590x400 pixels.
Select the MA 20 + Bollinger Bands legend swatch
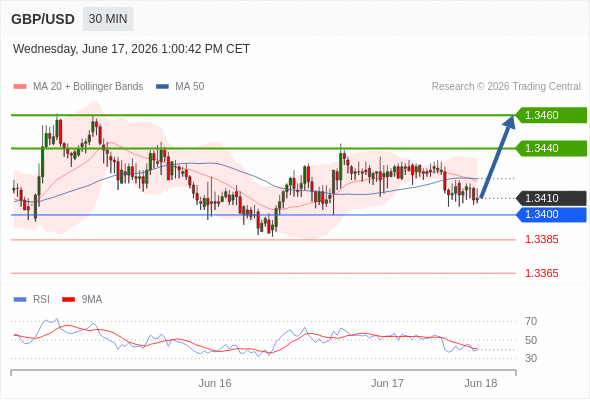20,87
